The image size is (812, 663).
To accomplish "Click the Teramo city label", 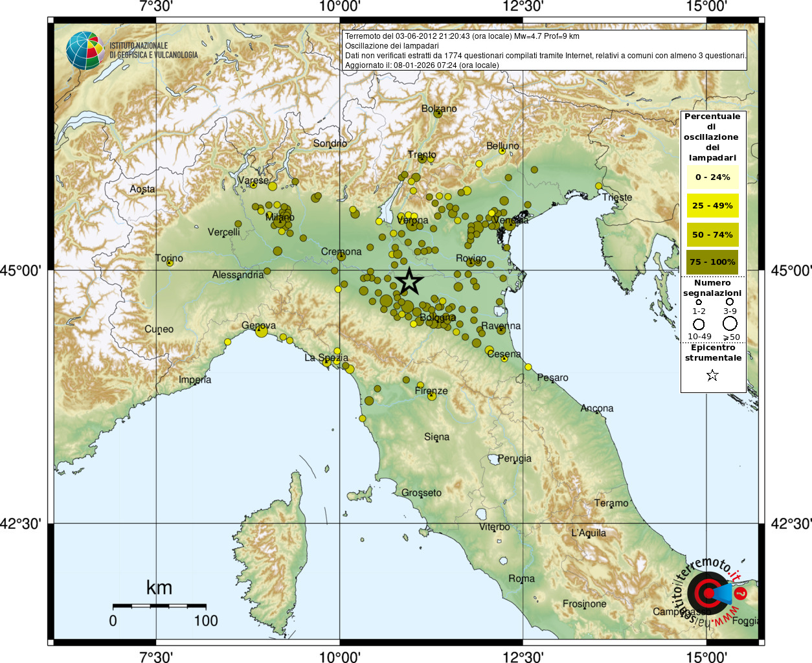I will click(x=611, y=502).
